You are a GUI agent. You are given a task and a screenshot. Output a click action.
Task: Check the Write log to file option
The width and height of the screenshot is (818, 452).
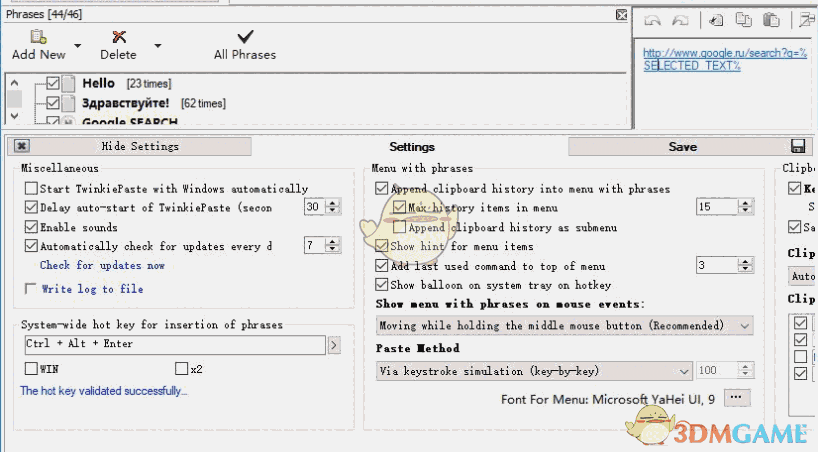click(x=31, y=289)
